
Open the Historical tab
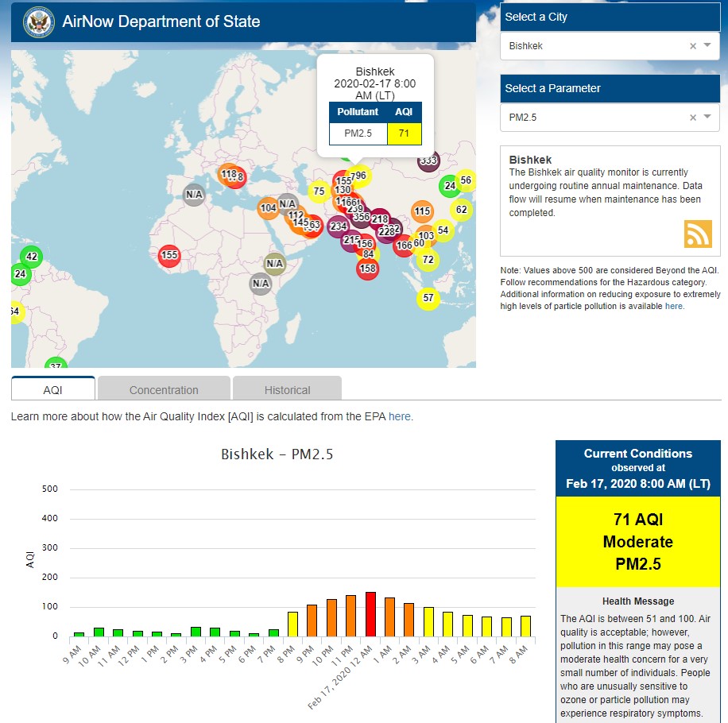(x=287, y=389)
